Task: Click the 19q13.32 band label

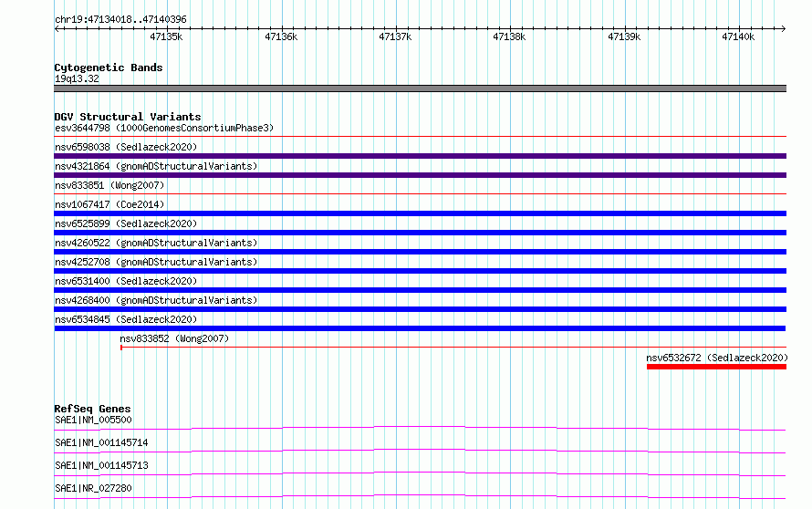Action: click(77, 78)
